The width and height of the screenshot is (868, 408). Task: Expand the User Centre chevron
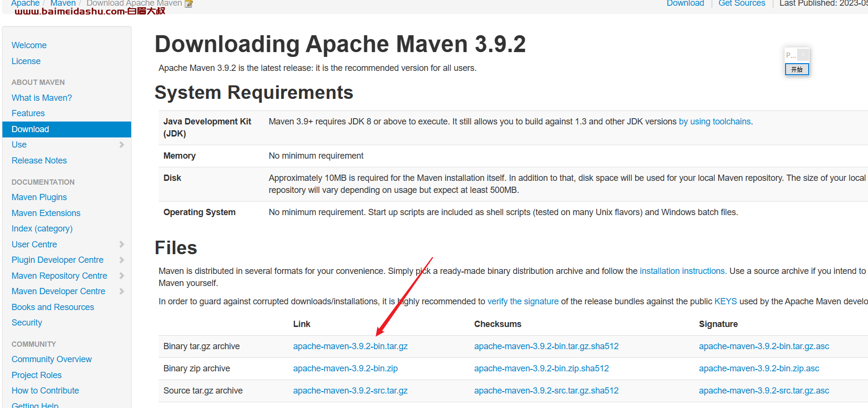tap(122, 245)
